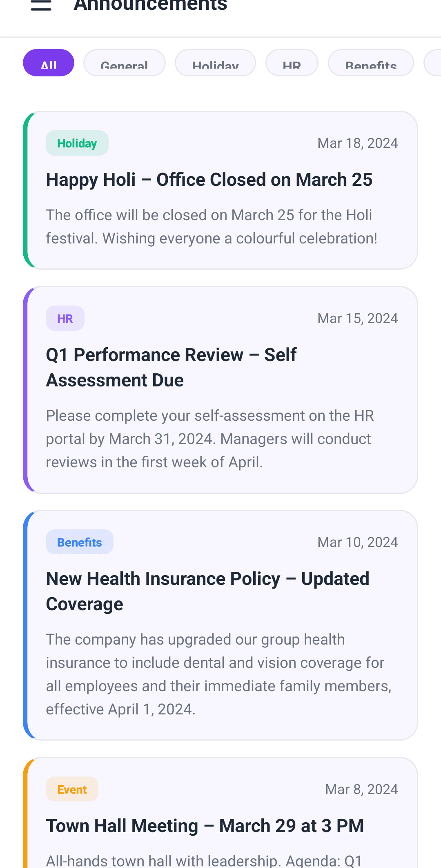Open Town Hall Meeting March 29 announcement
Image resolution: width=441 pixels, height=868 pixels.
205,826
